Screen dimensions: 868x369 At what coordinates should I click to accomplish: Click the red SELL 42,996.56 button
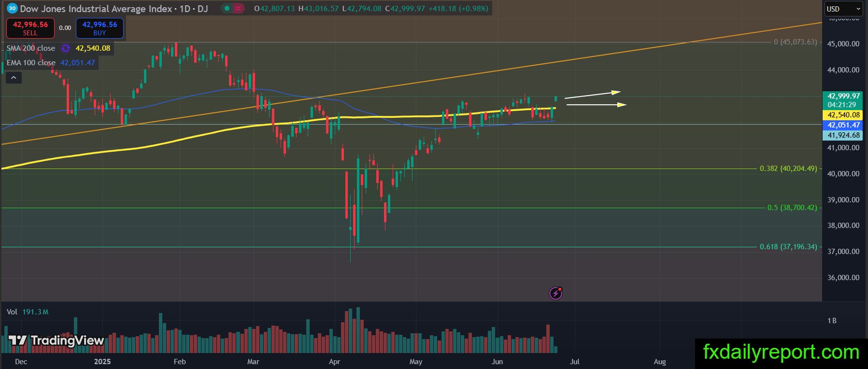click(30, 28)
